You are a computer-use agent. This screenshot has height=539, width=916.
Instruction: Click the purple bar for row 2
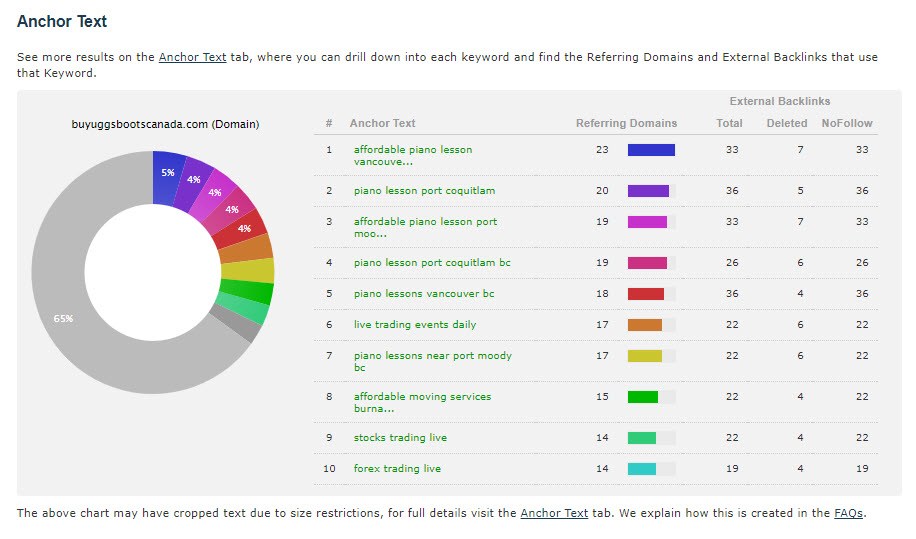click(648, 191)
